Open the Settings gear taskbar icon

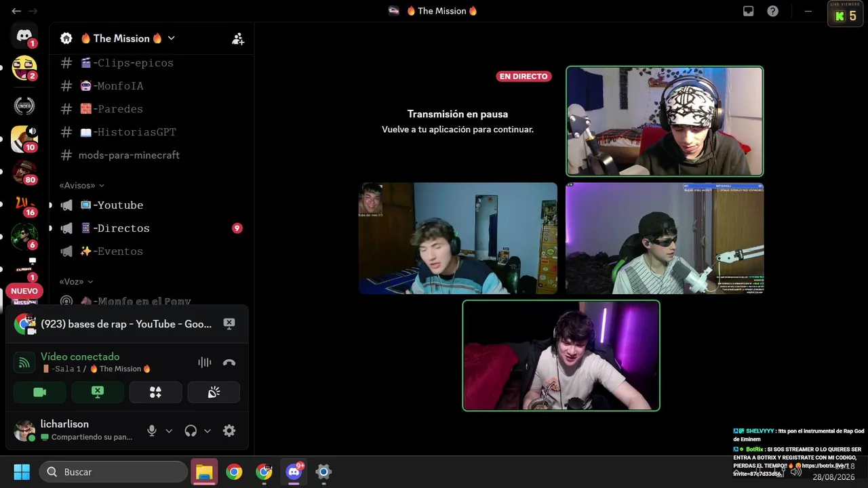click(323, 472)
